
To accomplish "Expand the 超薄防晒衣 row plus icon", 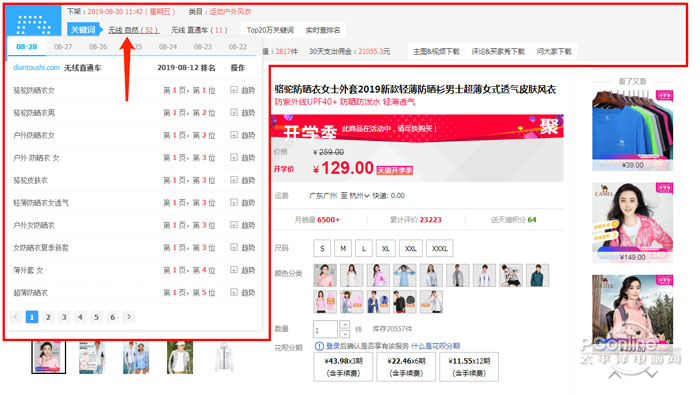I will point(233,292).
